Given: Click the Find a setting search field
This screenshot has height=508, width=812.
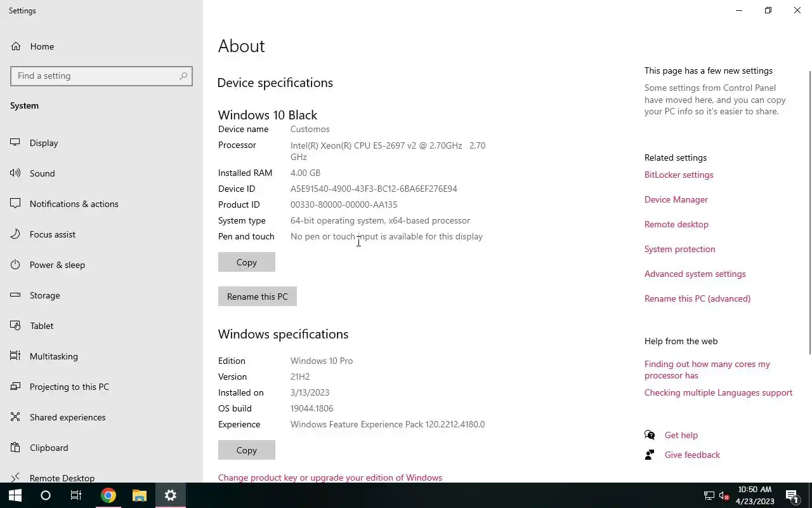Looking at the screenshot, I should [101, 76].
